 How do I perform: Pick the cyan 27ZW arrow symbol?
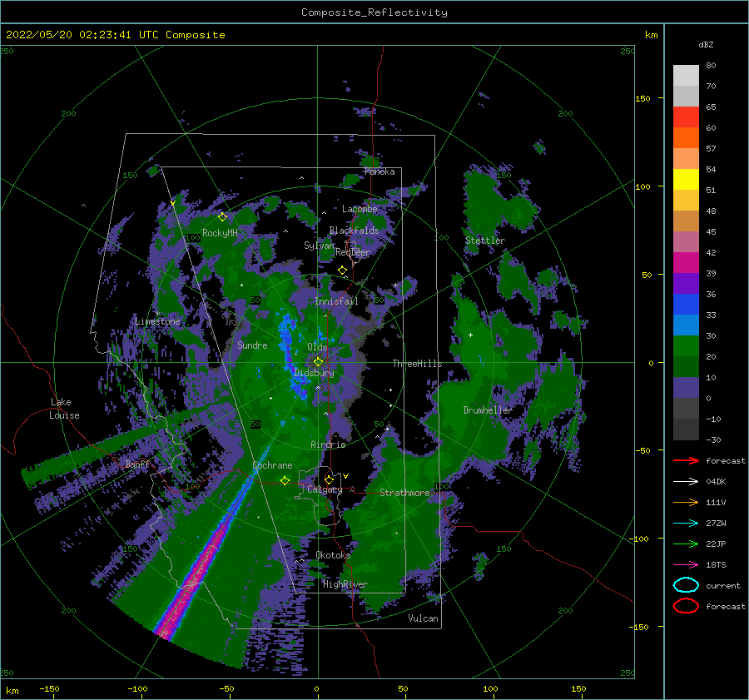[686, 523]
